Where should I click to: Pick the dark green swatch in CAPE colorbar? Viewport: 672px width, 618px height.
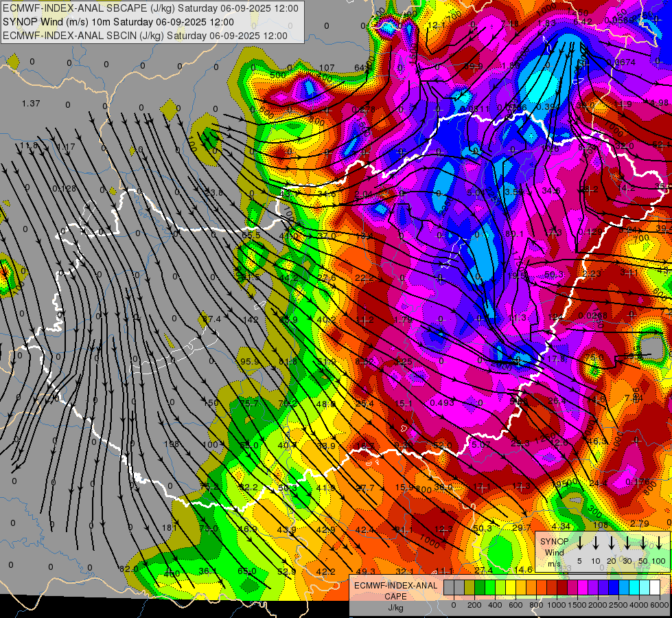tap(480, 587)
